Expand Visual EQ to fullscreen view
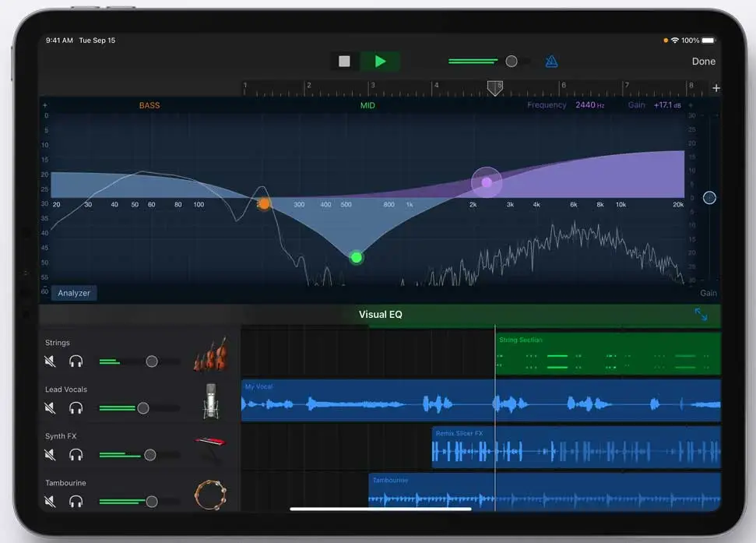This screenshot has height=543, width=756. coord(701,314)
